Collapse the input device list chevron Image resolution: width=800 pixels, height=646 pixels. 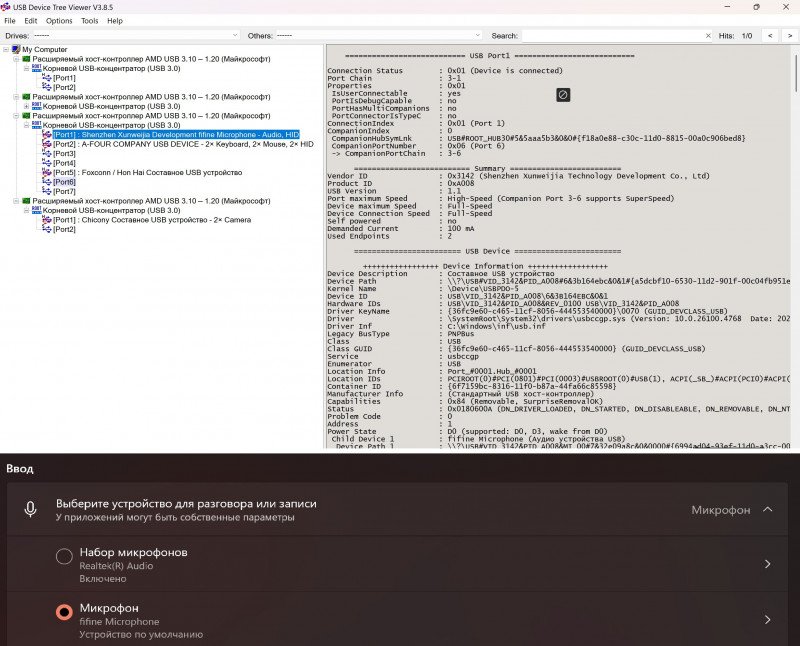click(767, 510)
